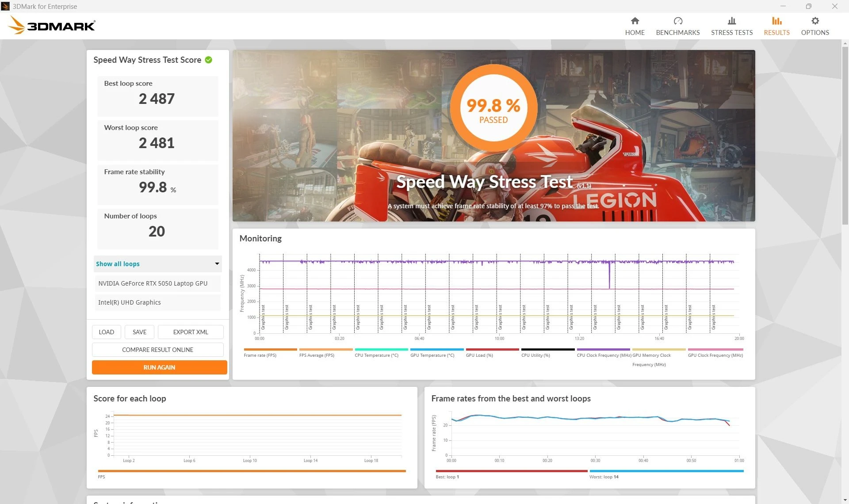The height and width of the screenshot is (504, 849).
Task: Select Intel(R) UHD Graphics entry
Action: 157,302
